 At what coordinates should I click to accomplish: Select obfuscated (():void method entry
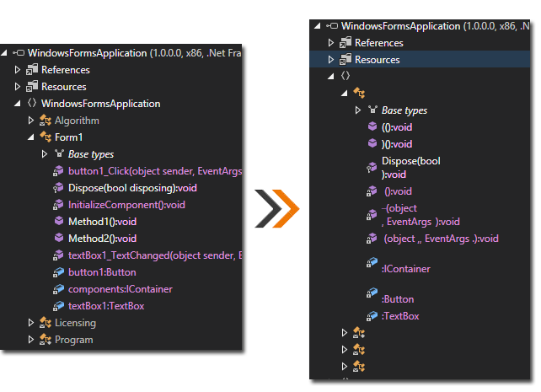point(397,127)
